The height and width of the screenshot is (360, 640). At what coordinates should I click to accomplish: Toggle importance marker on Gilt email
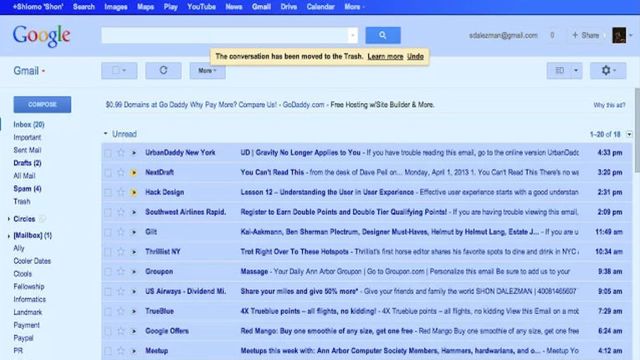pyautogui.click(x=133, y=232)
